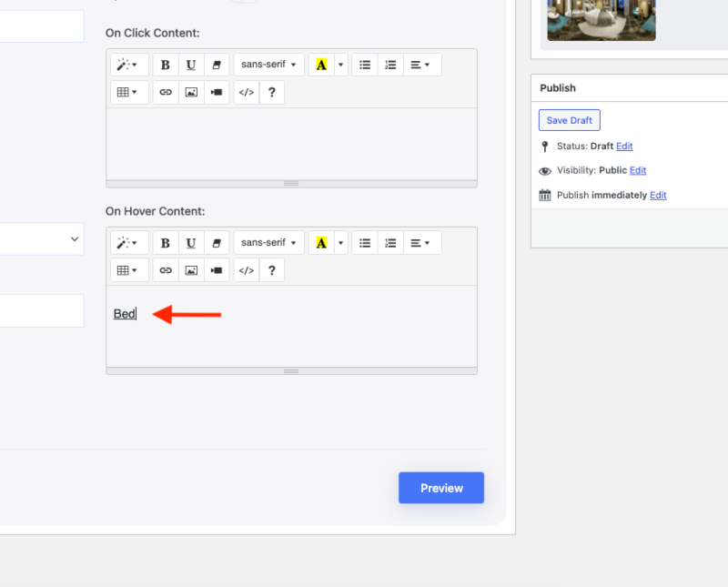Open sans-serif font dropdown in On Hover editor
The width and height of the screenshot is (728, 587).
268,243
